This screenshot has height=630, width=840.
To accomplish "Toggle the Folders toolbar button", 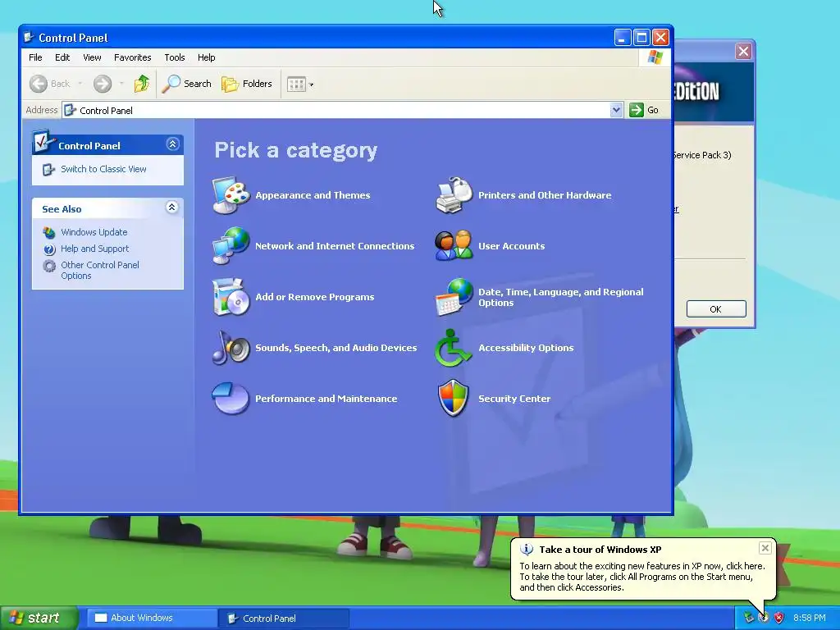I will tap(247, 84).
